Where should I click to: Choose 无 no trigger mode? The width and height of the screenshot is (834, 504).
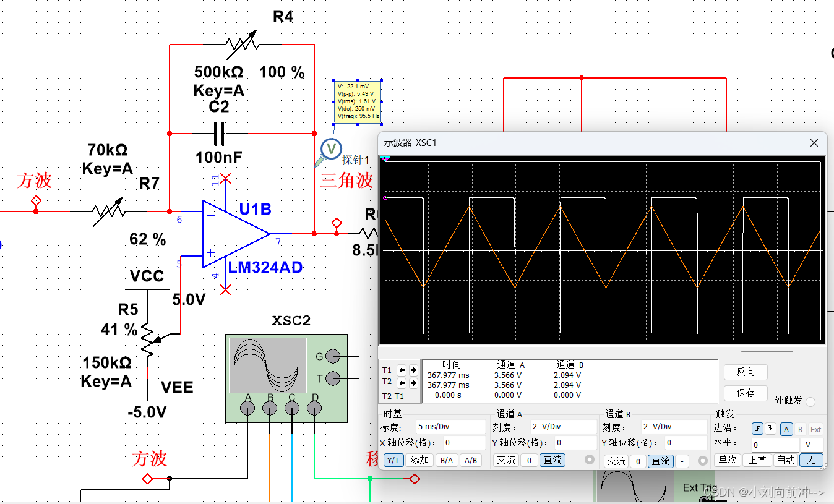811,459
